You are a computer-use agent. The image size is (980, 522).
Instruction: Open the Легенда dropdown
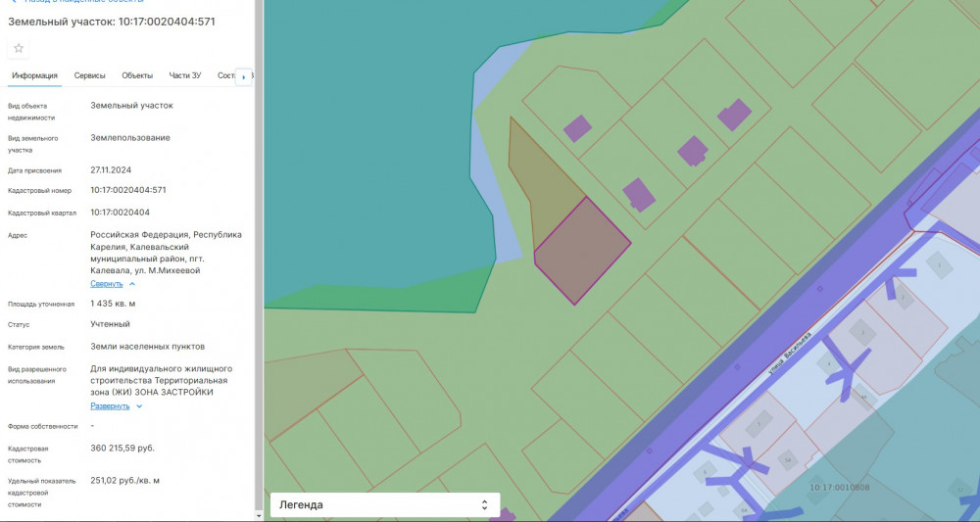click(x=384, y=504)
